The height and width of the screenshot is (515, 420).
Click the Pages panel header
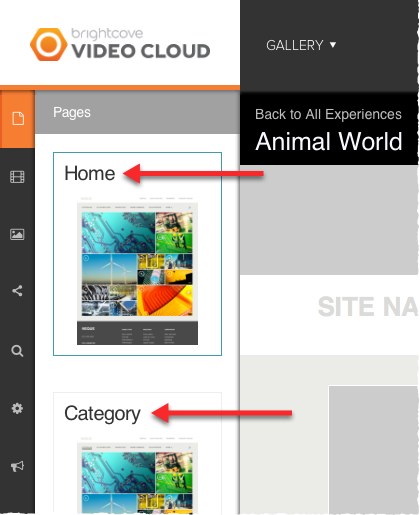137,112
